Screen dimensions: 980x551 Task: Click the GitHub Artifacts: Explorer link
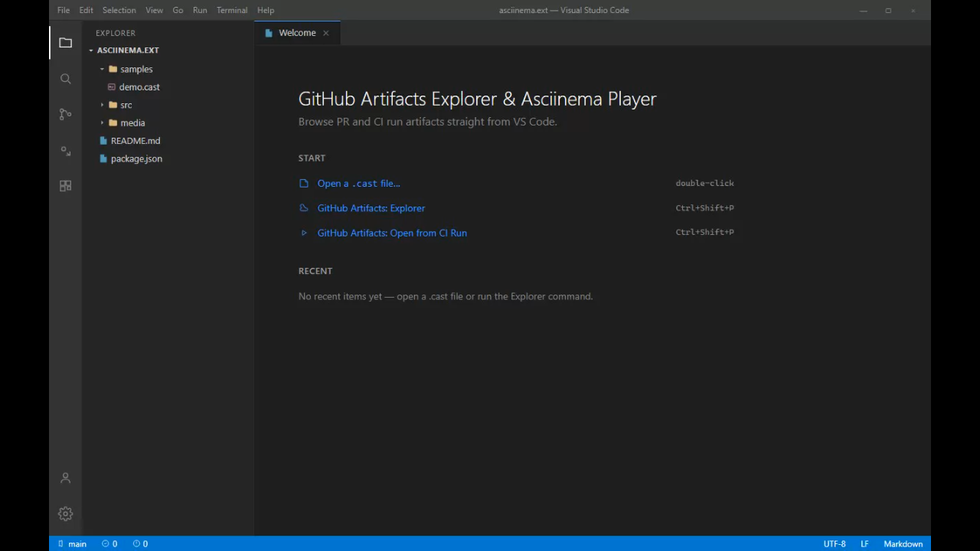tap(371, 208)
